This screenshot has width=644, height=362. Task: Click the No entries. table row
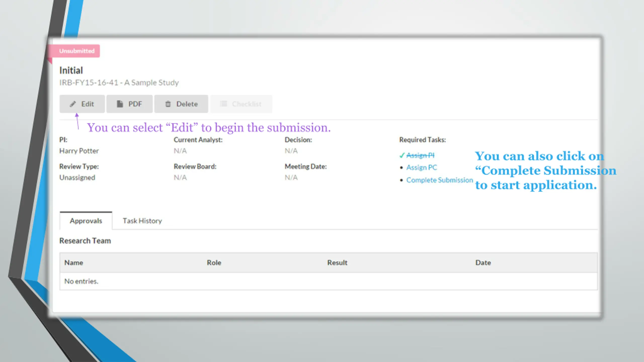pyautogui.click(x=329, y=281)
